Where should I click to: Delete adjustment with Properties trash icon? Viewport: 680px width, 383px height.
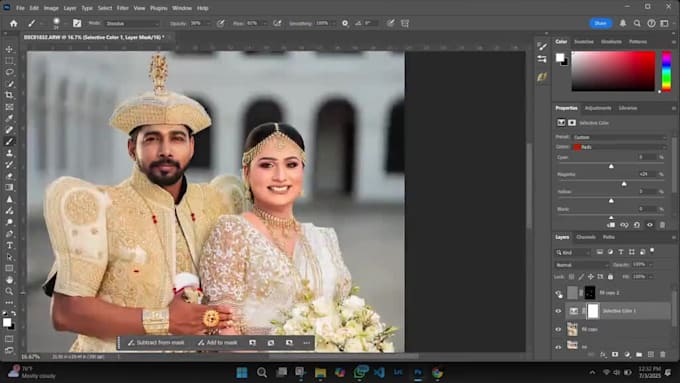[662, 225]
